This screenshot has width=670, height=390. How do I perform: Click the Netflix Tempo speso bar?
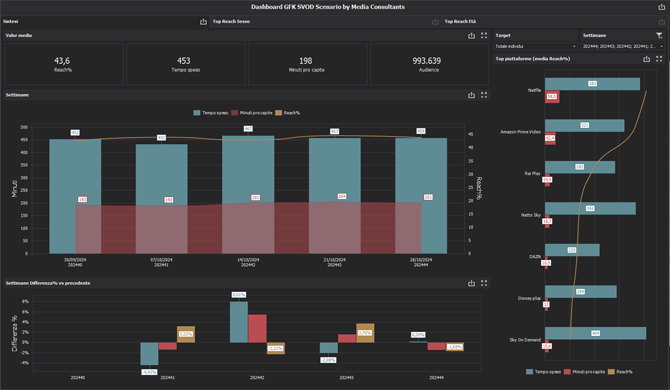click(x=592, y=84)
